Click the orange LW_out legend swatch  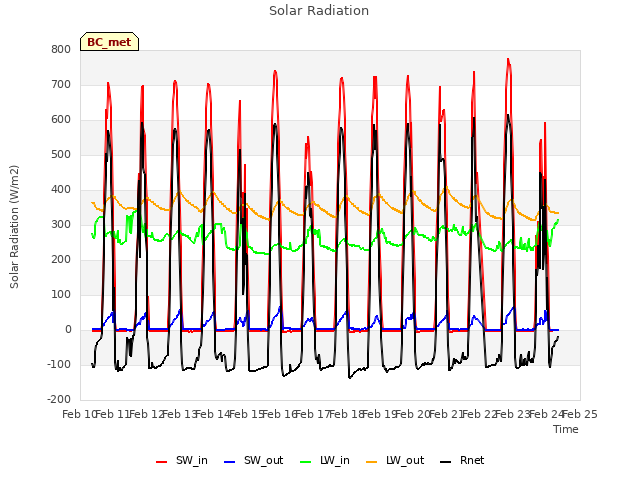(371, 462)
